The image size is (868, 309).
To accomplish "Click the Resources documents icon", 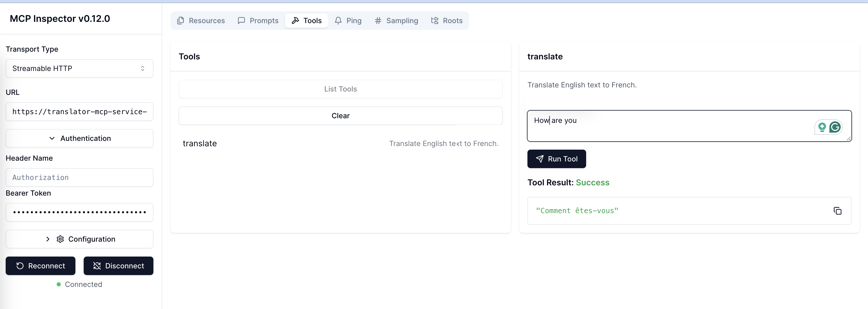I will pos(181,21).
